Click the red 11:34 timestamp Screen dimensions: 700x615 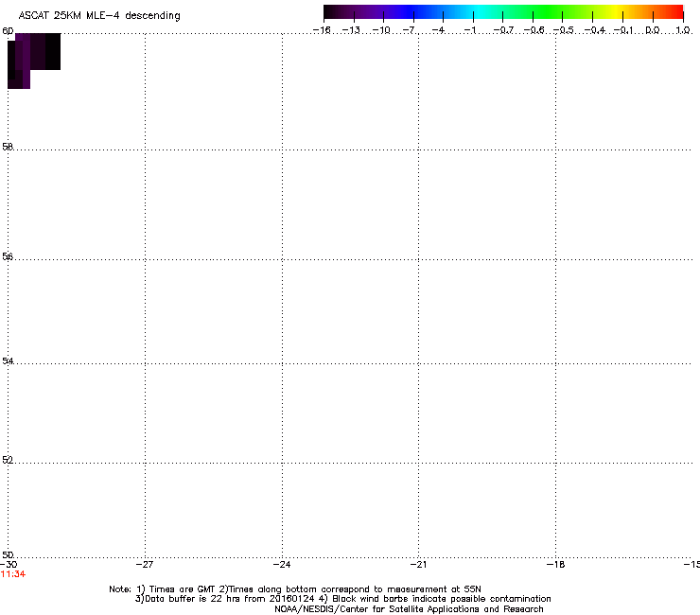click(x=13, y=574)
